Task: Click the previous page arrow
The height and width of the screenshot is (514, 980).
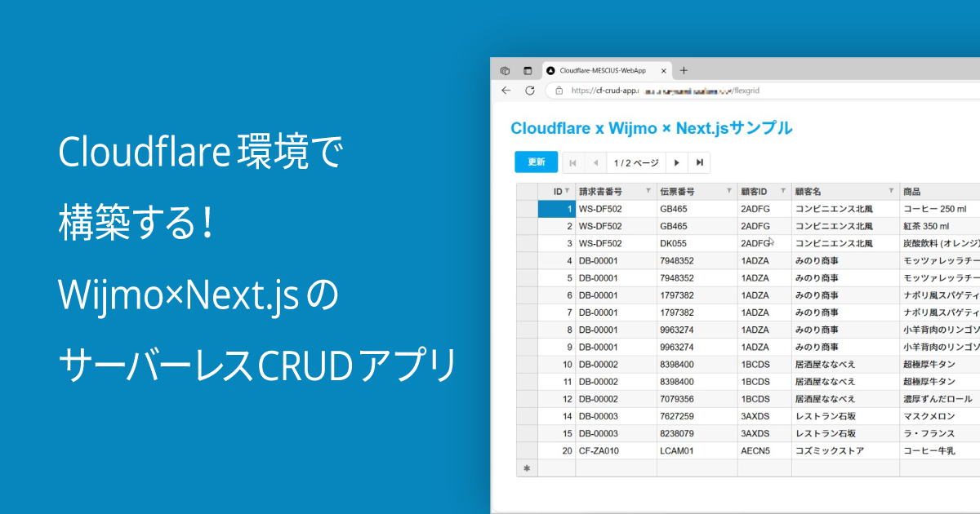Action: click(595, 162)
